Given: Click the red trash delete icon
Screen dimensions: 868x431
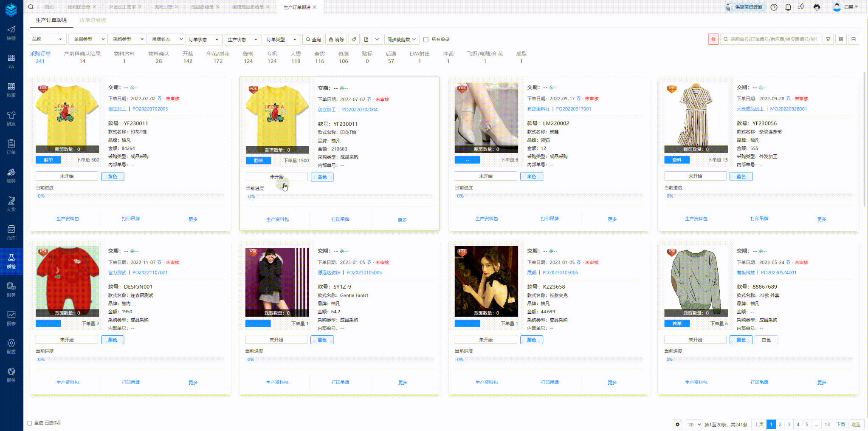Looking at the screenshot, I should [x=713, y=40].
